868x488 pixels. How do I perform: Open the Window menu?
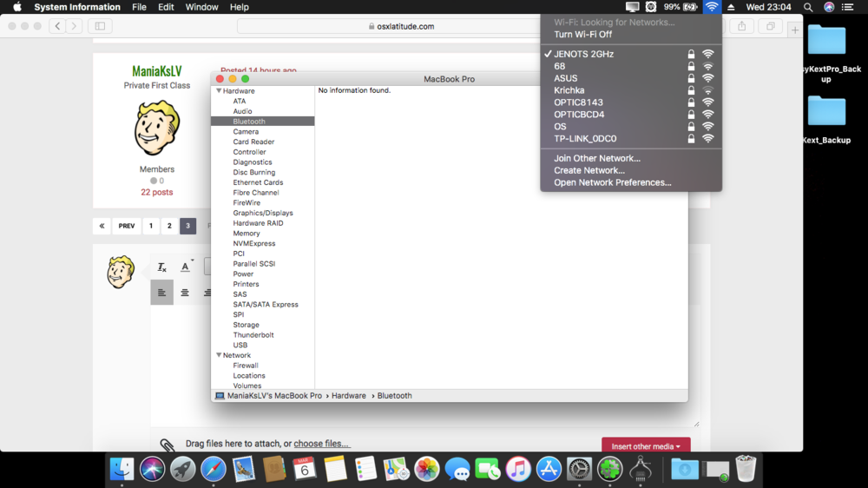(x=201, y=7)
